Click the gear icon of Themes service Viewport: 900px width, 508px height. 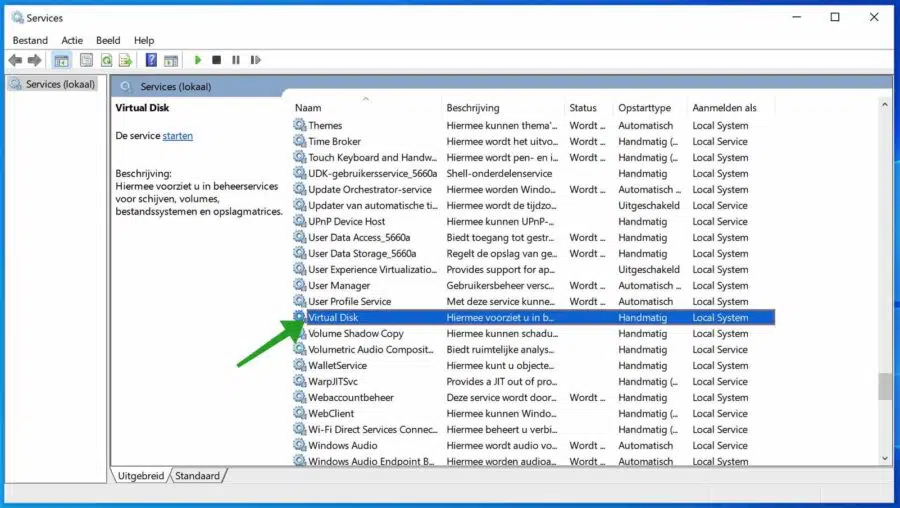300,125
